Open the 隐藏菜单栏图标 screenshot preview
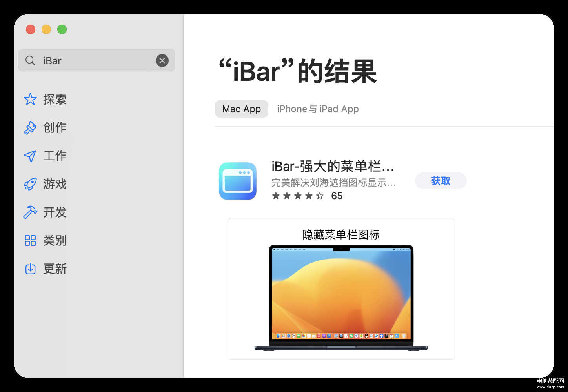The image size is (568, 392). pos(341,289)
